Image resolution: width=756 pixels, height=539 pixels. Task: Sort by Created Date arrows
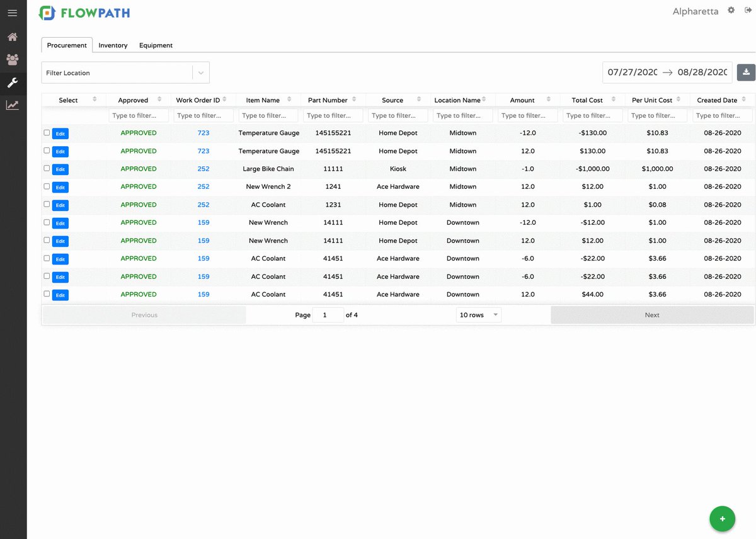tap(744, 99)
